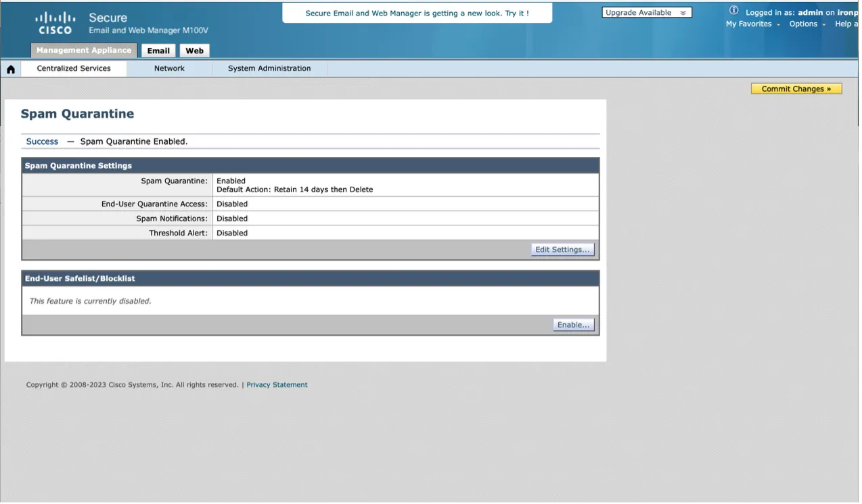Click the home icon in navigation bar
Viewport: 862px width, 504px height.
click(11, 69)
